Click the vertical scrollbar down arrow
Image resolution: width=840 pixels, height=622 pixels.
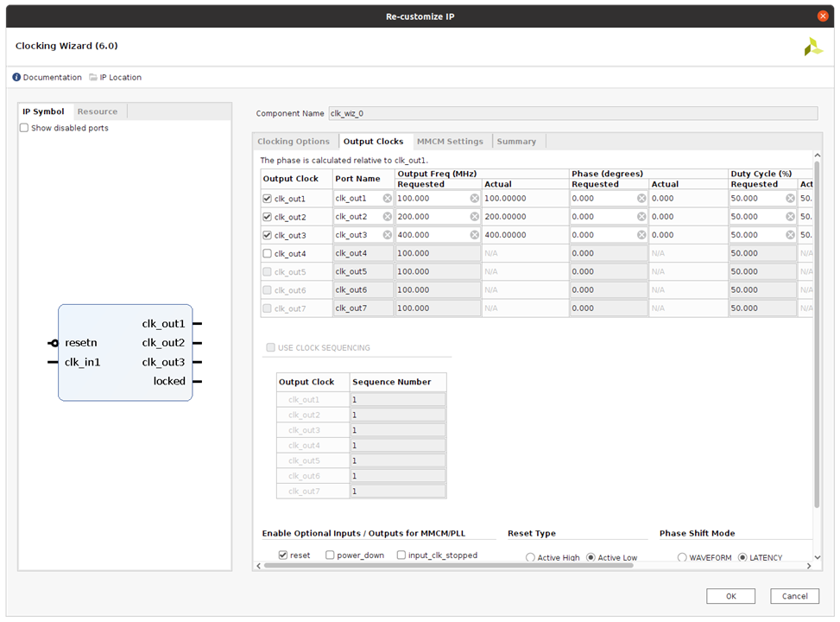pos(817,557)
